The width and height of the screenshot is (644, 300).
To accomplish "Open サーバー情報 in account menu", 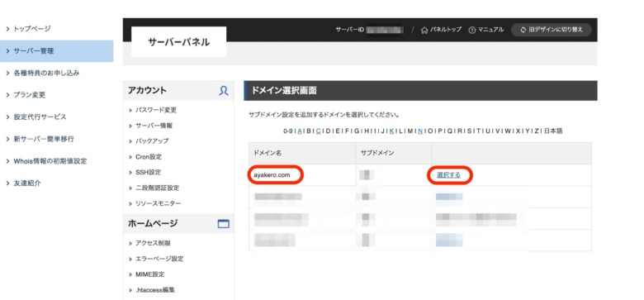I will (154, 126).
